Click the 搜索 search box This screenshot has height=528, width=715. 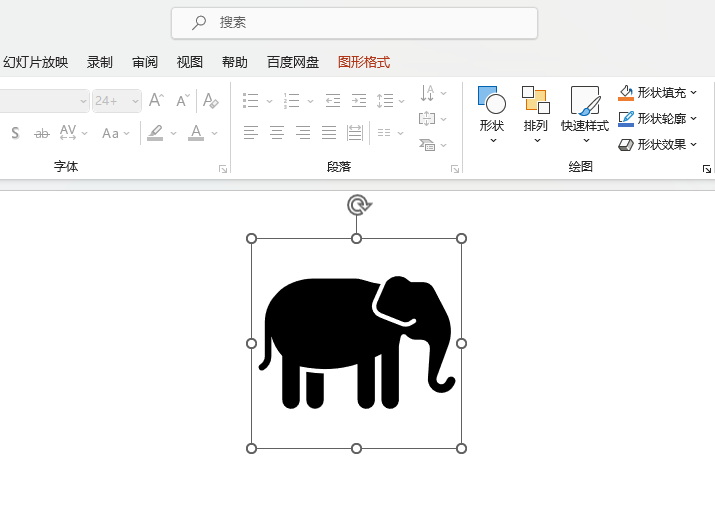coord(354,23)
